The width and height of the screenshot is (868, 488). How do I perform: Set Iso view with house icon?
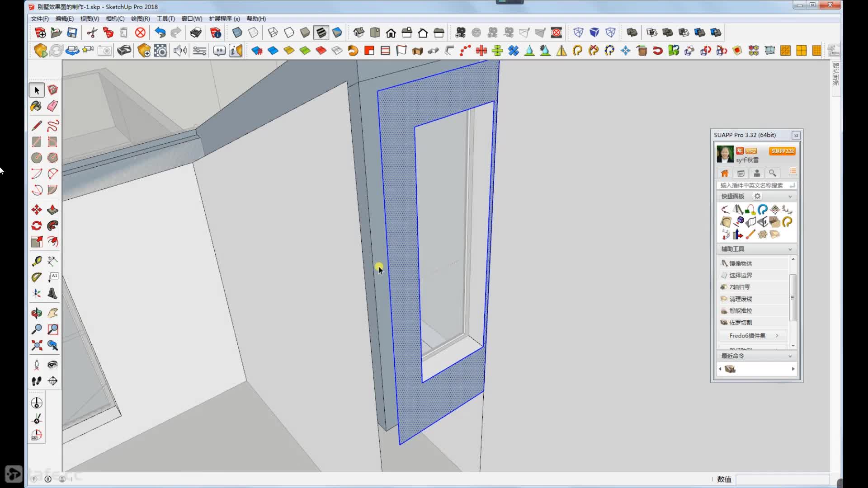point(359,33)
